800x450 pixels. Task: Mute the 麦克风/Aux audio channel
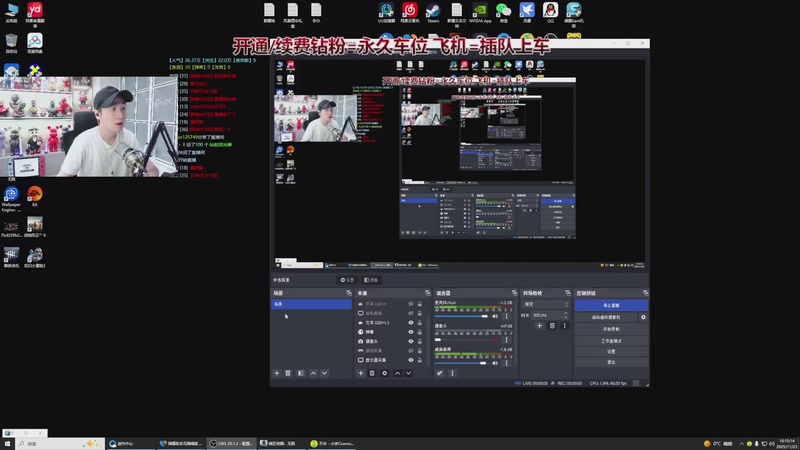click(495, 316)
